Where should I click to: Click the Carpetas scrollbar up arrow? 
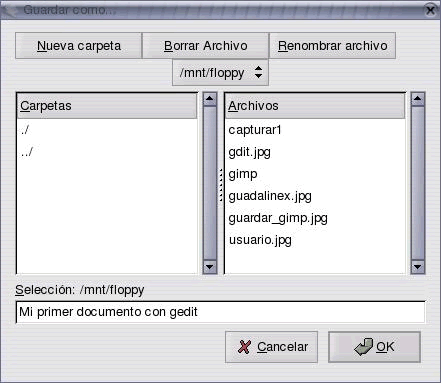(210, 99)
